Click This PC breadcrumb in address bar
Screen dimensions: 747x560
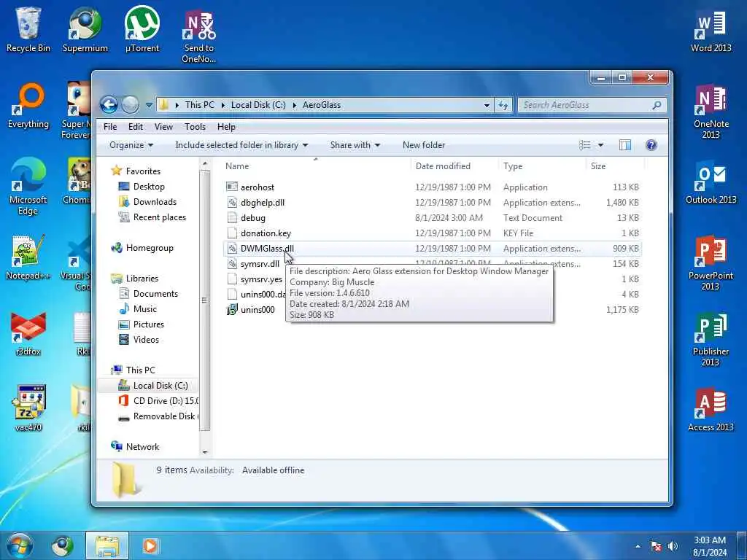(x=200, y=105)
